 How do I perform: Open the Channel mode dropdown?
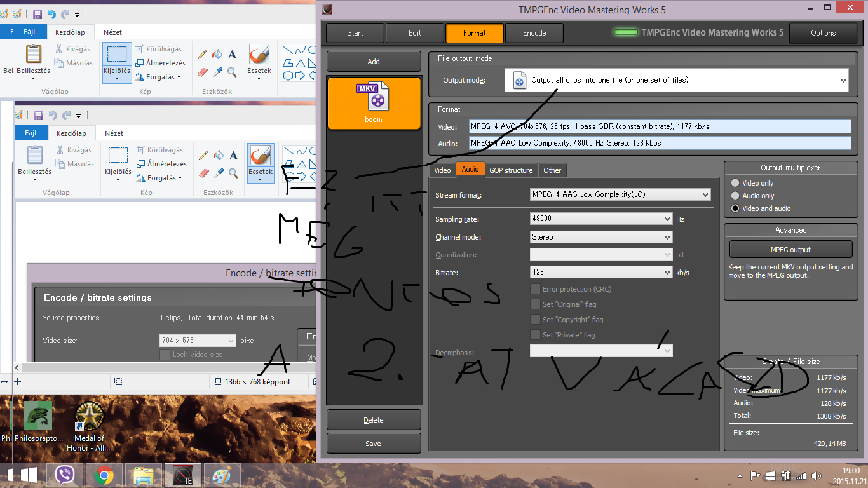[601, 237]
